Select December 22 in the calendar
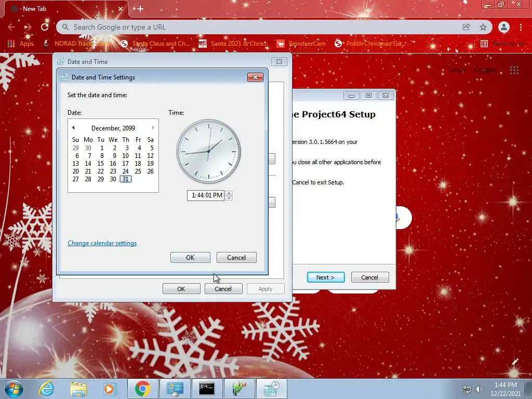The image size is (532, 399). [x=100, y=171]
